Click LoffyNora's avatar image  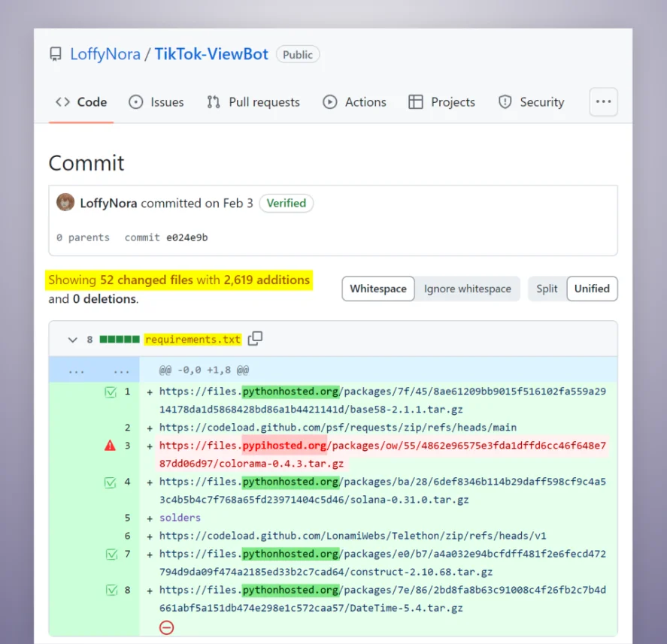65,203
